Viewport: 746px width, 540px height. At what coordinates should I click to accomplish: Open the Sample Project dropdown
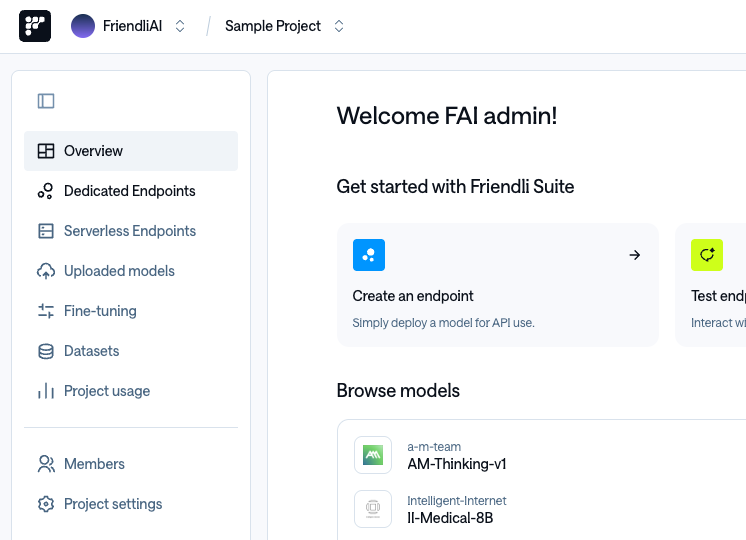pyautogui.click(x=339, y=26)
